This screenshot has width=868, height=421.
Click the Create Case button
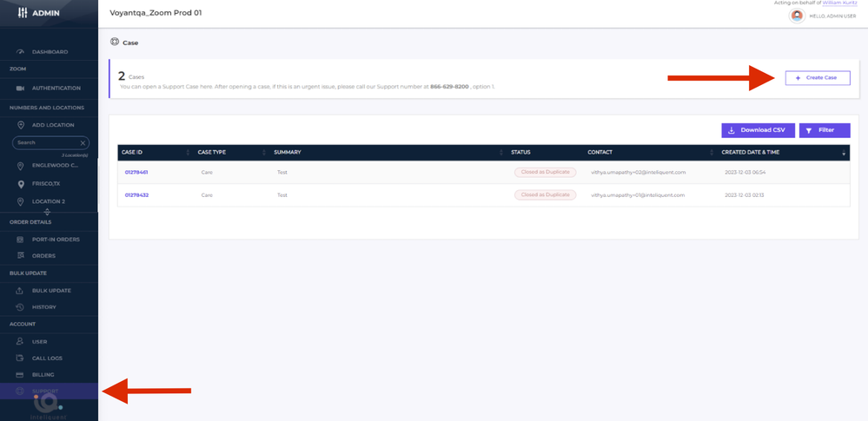(x=817, y=78)
